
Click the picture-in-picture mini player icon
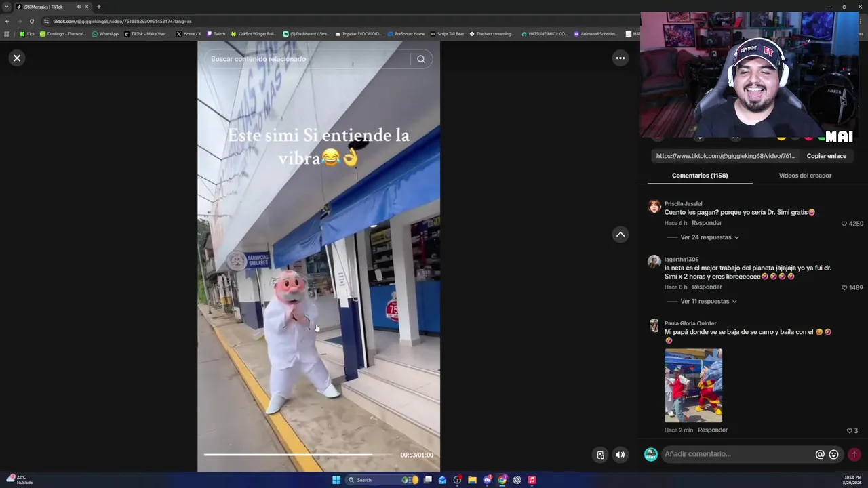[600, 455]
